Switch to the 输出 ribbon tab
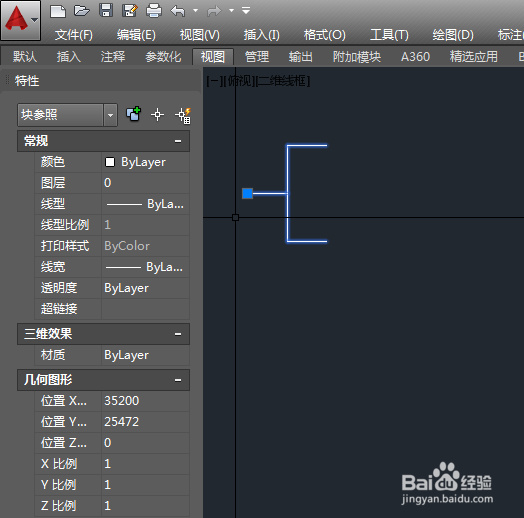Viewport: 524px width, 518px height. pyautogui.click(x=300, y=56)
